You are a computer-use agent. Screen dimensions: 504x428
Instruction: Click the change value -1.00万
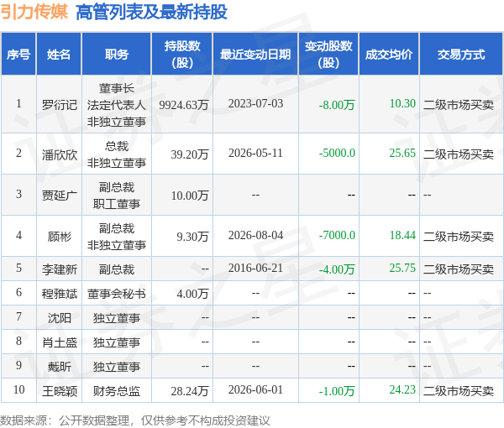coord(337,391)
